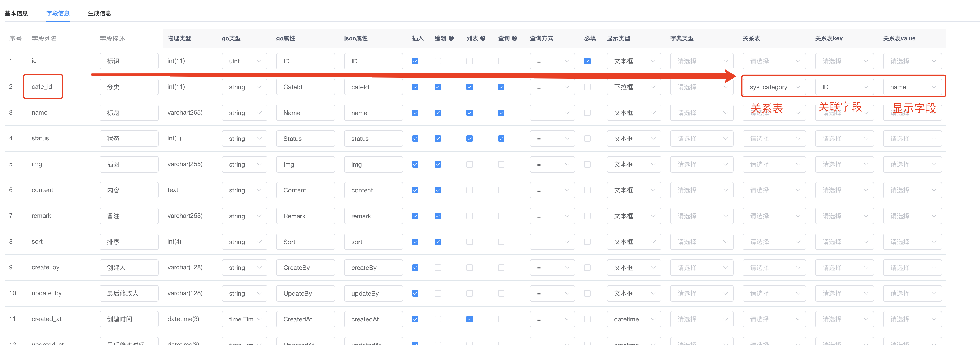The width and height of the screenshot is (980, 345).
Task: Click int(4) type in sort row
Action: coord(174,242)
